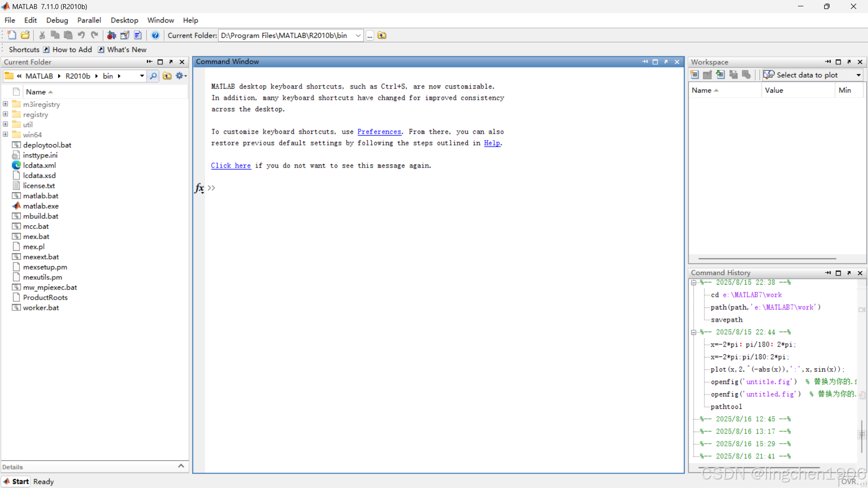The width and height of the screenshot is (868, 488).
Task: Click the Workspace Value column header
Action: tap(798, 90)
